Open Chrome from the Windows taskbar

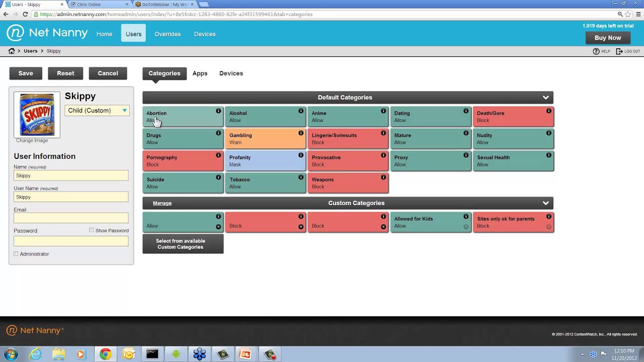click(105, 354)
